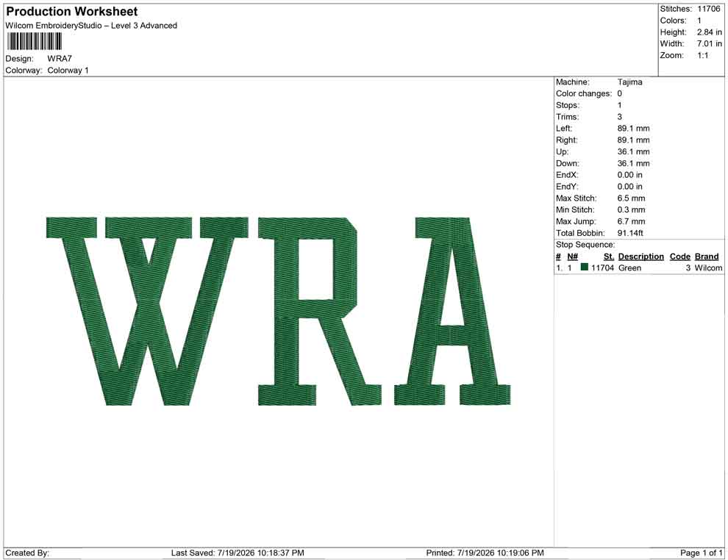728x560 pixels.
Task: Select the 'Last Saved: 7/19/2026 10:18:37 PM' text
Action: (238, 553)
